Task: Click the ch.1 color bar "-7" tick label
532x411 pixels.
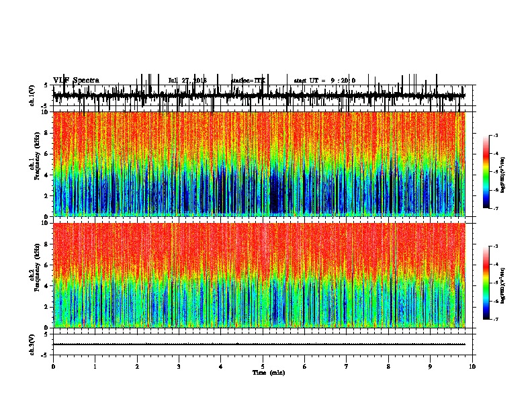Action: pos(495,208)
